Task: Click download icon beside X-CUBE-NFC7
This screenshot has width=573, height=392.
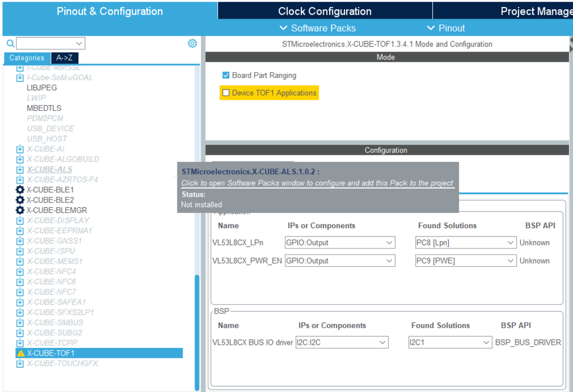Action: pyautogui.click(x=20, y=292)
